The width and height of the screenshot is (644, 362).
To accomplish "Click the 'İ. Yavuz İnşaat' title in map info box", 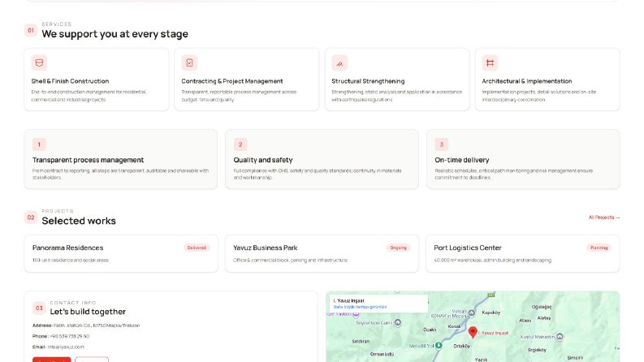I will 349,301.
